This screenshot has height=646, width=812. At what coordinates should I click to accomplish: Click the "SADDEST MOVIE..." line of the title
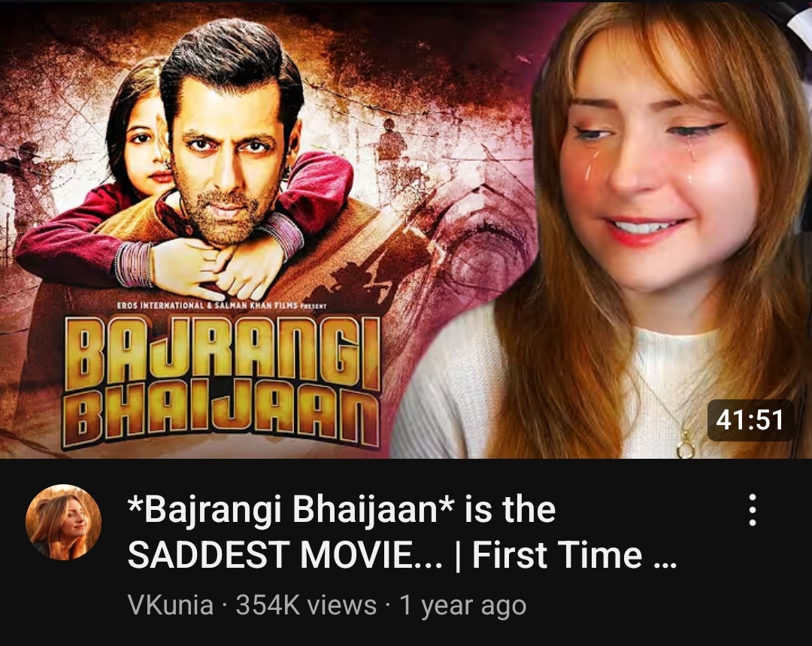click(285, 555)
